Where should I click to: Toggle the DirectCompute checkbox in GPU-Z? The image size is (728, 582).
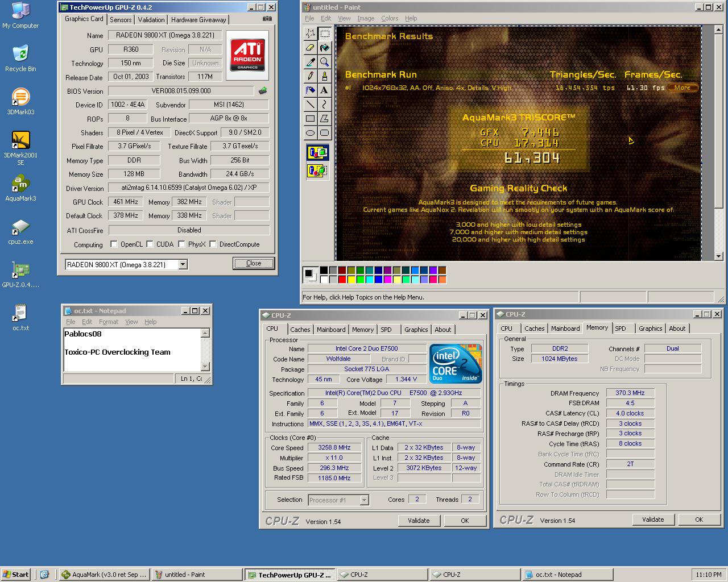[213, 244]
